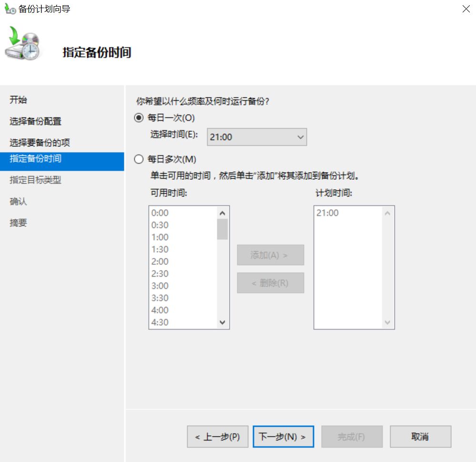Click the 摘要 step in sidebar
Image resolution: width=476 pixels, height=462 pixels.
click(18, 223)
